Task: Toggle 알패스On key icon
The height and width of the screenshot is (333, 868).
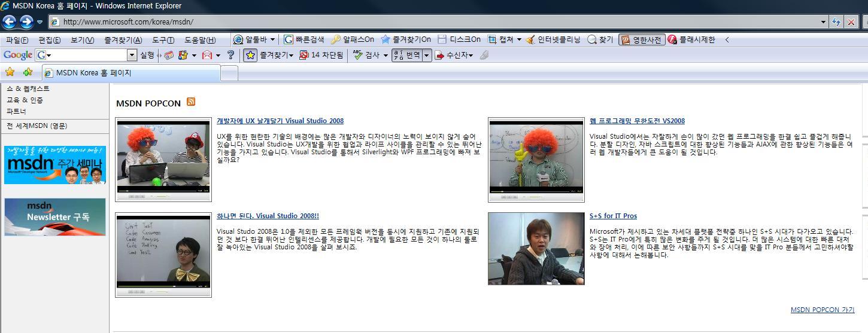Action: pyautogui.click(x=336, y=39)
